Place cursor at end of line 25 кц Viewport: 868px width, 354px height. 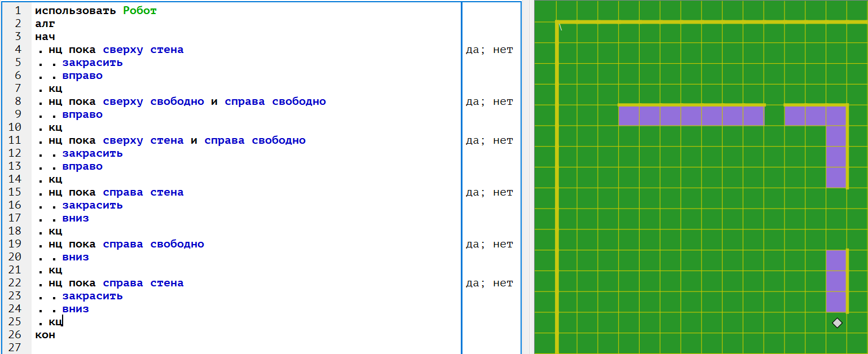tap(63, 322)
